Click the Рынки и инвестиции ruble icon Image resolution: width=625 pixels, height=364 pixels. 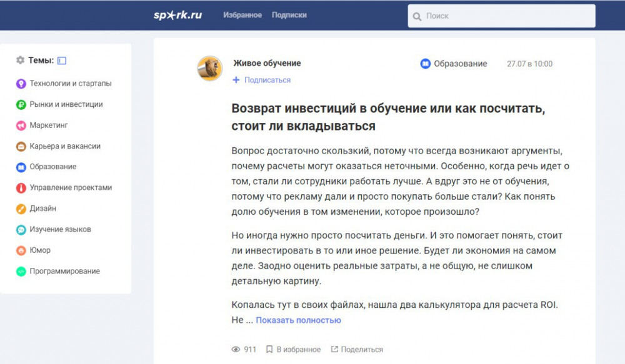click(21, 105)
